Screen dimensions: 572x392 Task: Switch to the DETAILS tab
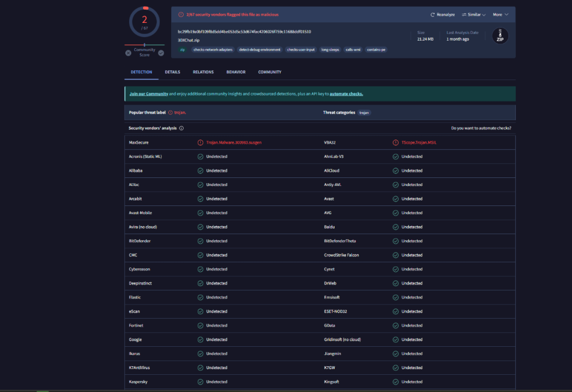[x=172, y=72]
